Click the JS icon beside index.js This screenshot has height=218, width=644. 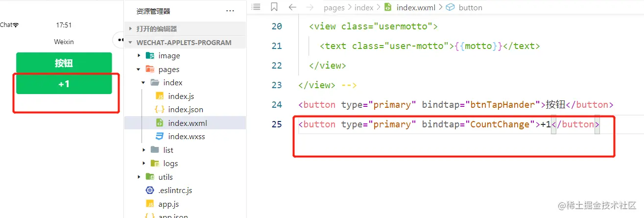pyautogui.click(x=160, y=97)
